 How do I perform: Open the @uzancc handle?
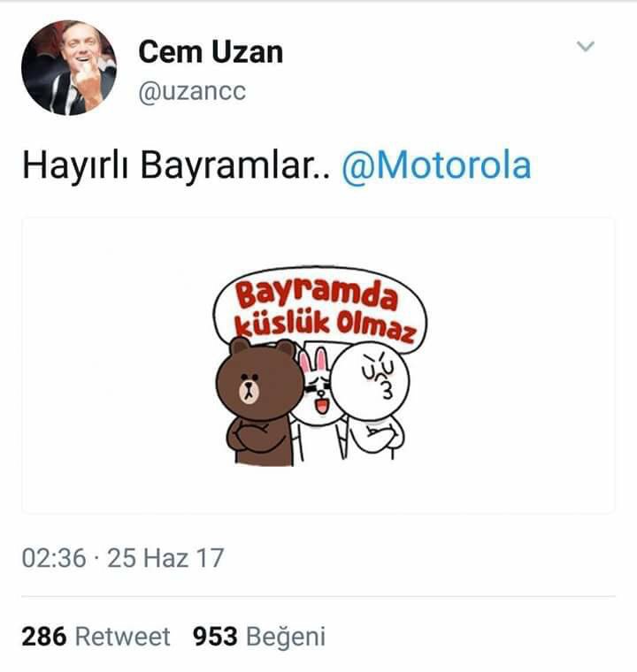coord(192,92)
